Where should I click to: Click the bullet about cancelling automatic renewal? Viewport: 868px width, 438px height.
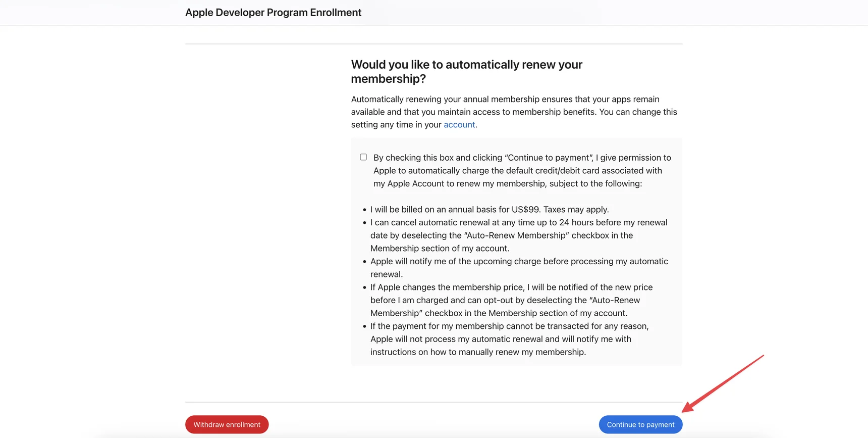click(519, 235)
